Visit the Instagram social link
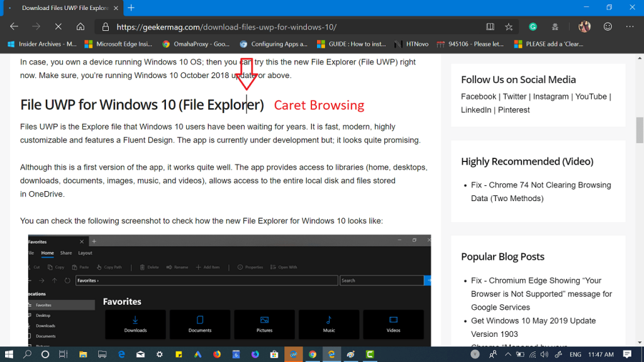 pos(551,96)
